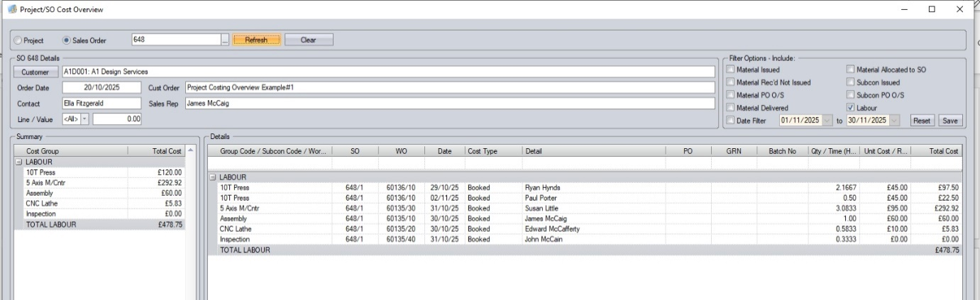Click the Contact field Ella Fitzgerald

pyautogui.click(x=103, y=104)
